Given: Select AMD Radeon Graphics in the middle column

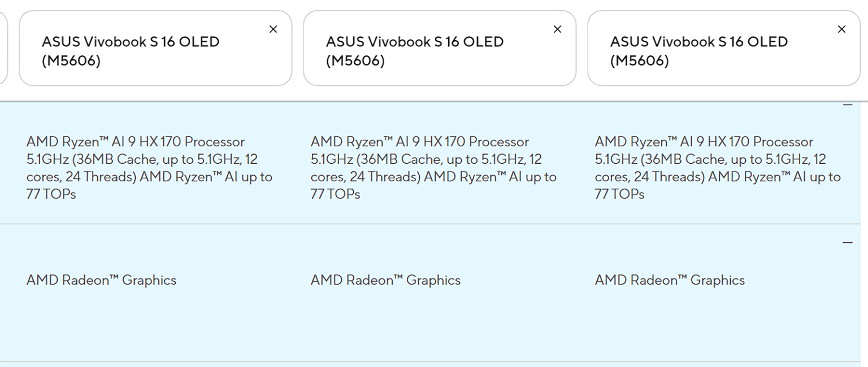Looking at the screenshot, I should (x=385, y=279).
